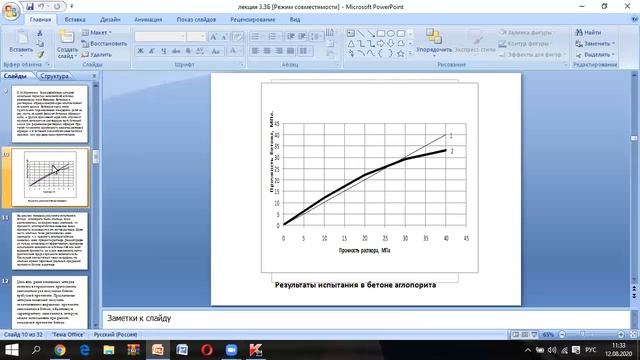
Task: Open the Дизайн ribbon tab
Action: [x=110, y=19]
